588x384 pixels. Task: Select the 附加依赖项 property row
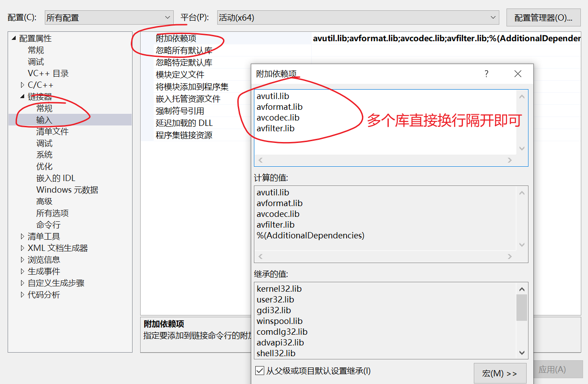176,39
